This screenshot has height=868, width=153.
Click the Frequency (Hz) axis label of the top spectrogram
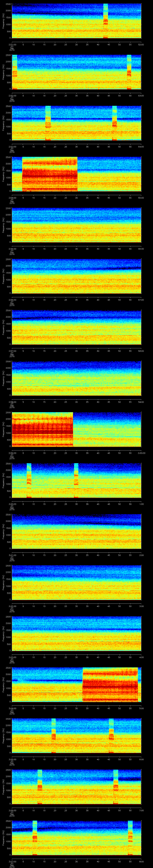[x=3, y=21]
